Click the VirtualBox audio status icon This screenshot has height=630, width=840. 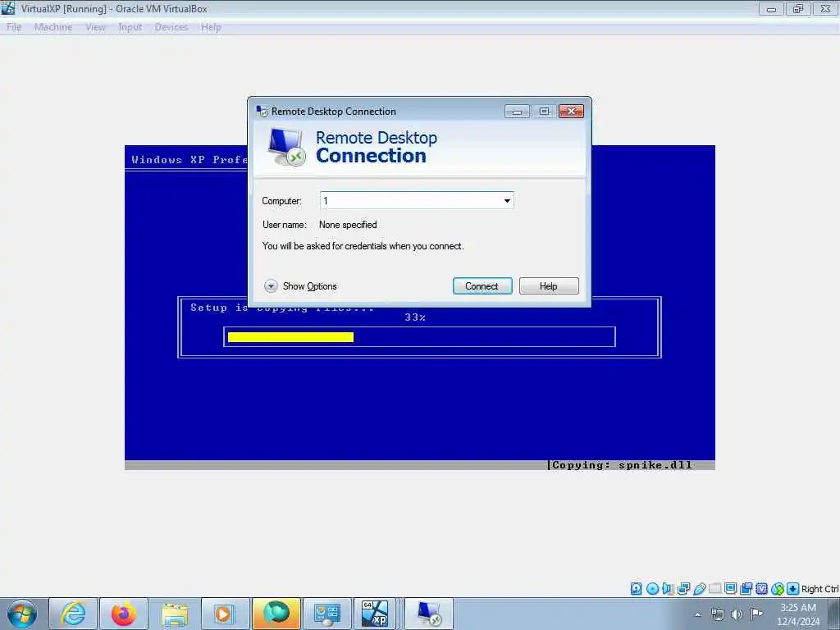point(668,589)
